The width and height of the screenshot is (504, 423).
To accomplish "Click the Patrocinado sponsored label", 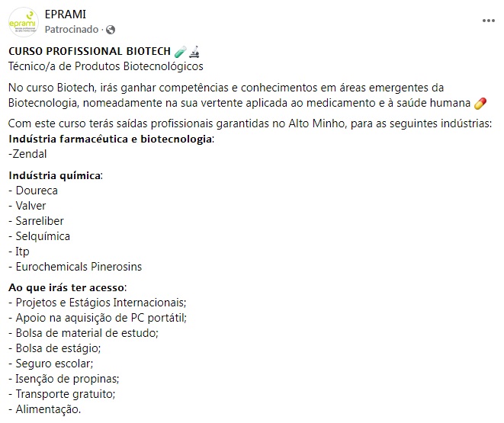I will (72, 29).
